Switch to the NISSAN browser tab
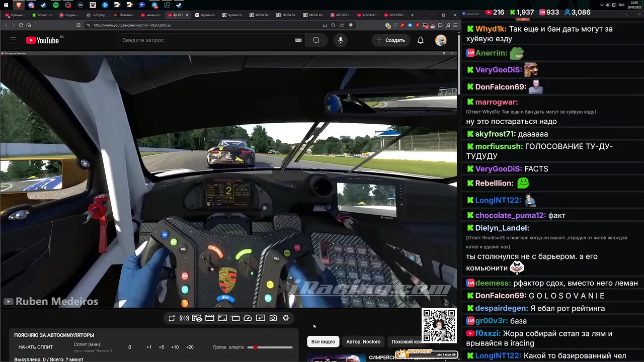The image size is (644, 362). [367, 15]
